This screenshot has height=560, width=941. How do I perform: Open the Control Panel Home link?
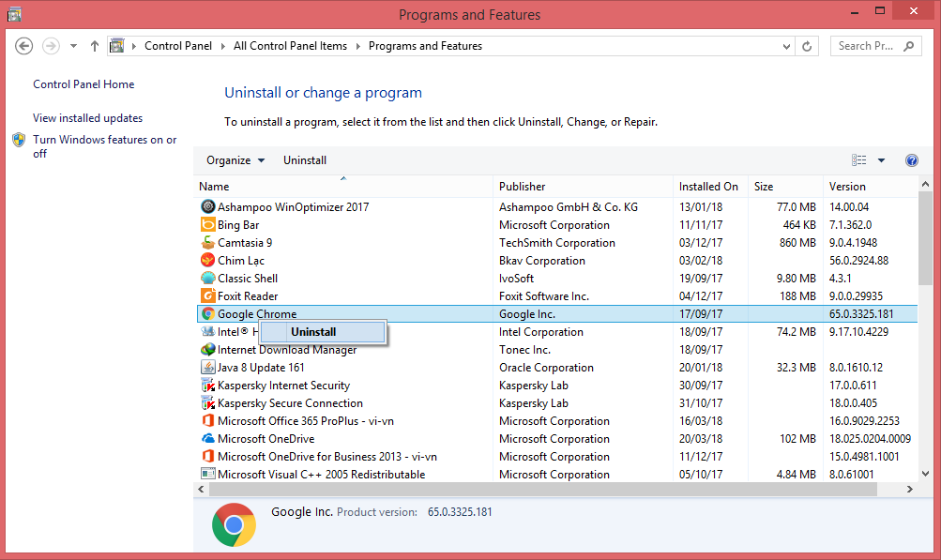[83, 84]
